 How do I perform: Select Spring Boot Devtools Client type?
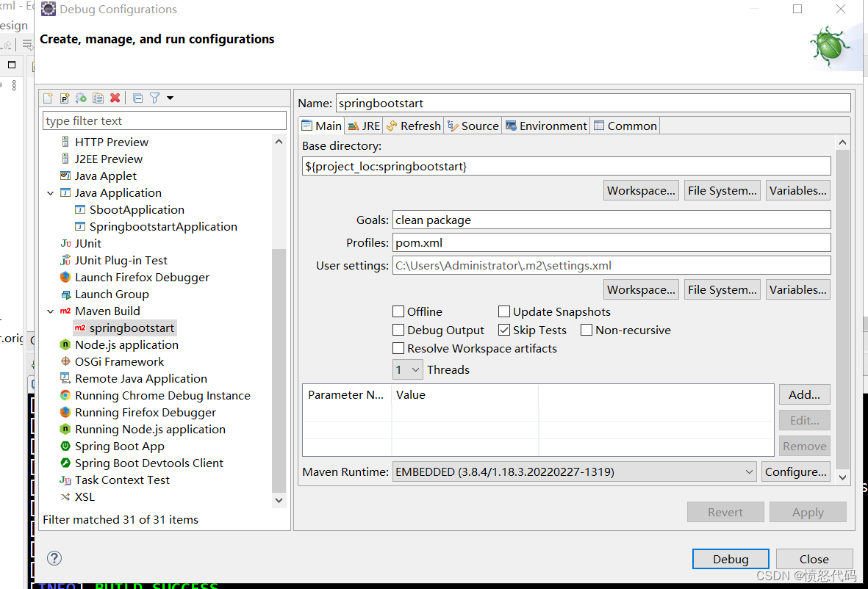[149, 463]
